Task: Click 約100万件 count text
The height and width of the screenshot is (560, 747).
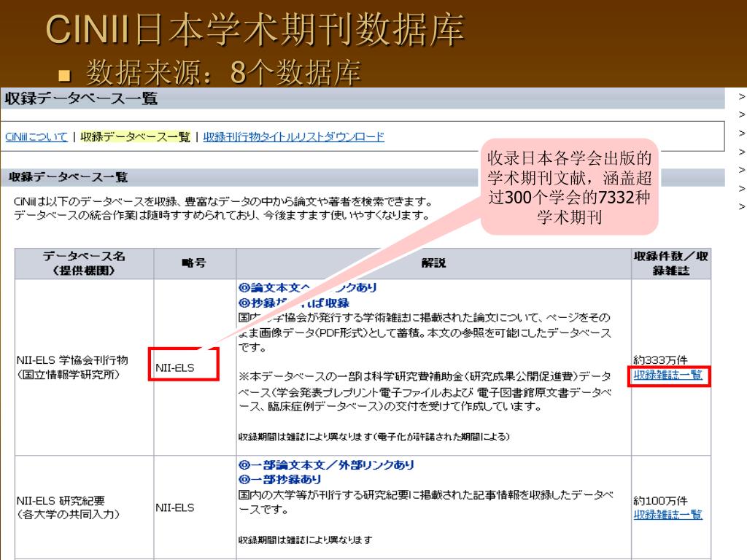Action: pos(660,501)
